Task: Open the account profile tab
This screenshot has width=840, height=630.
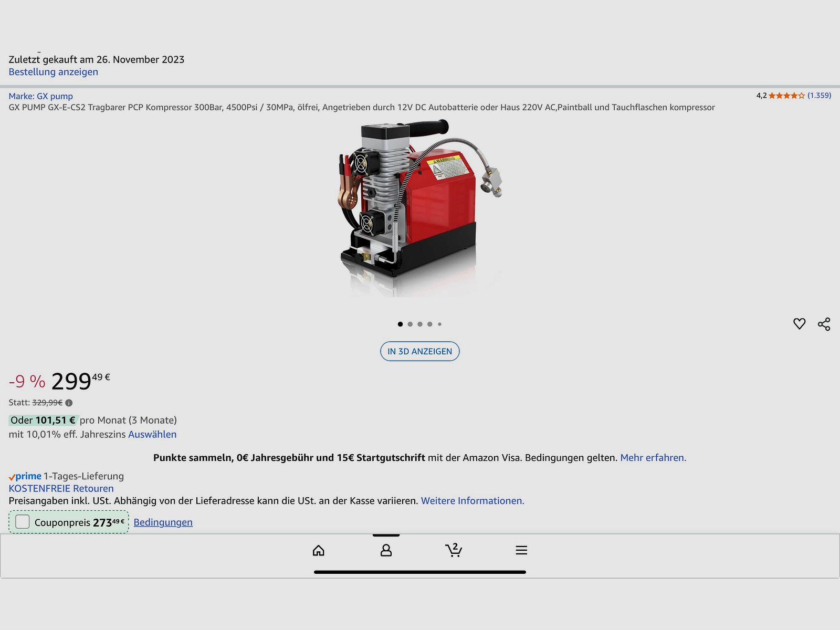Action: 386,550
